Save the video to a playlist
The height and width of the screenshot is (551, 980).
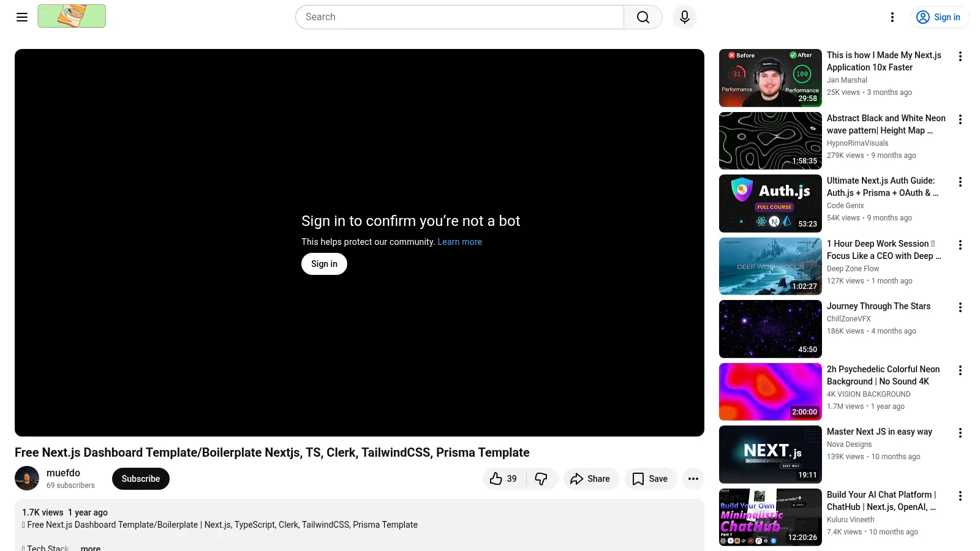coord(650,479)
